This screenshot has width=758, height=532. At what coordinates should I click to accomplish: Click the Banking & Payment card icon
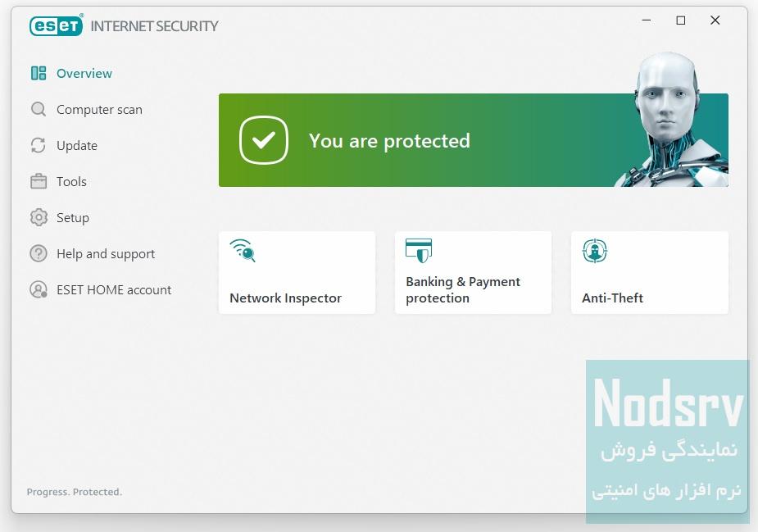[x=418, y=250]
